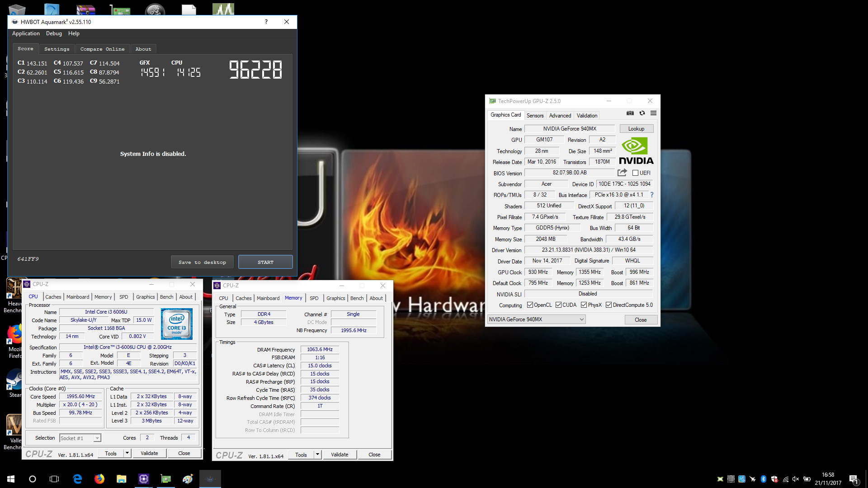The width and height of the screenshot is (868, 488).
Task: Open Firefox from the taskbar
Action: 99,479
